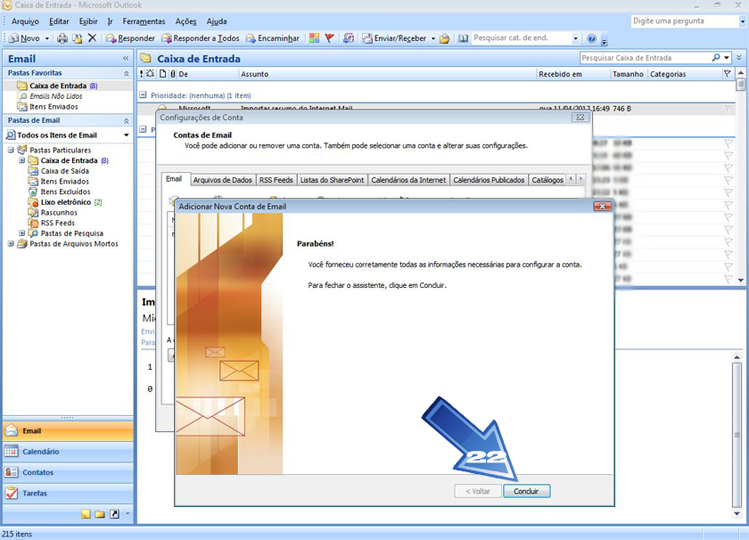This screenshot has height=540, width=749.
Task: Collapse the Pastas de Email section
Action: tap(126, 121)
